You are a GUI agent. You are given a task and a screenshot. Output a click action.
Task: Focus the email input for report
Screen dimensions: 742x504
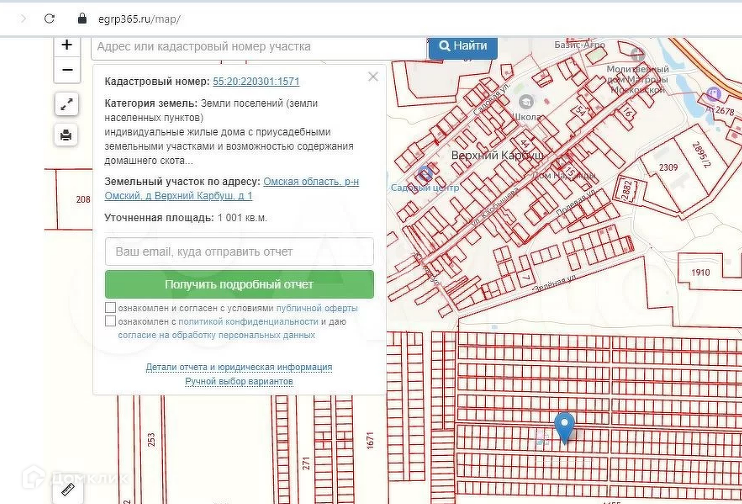click(239, 251)
